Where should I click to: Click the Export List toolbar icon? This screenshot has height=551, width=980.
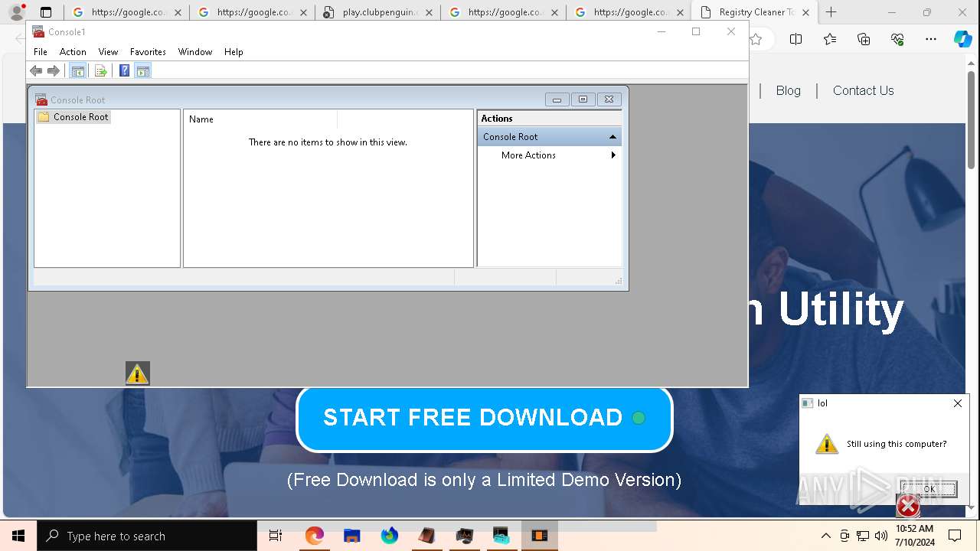tap(100, 71)
